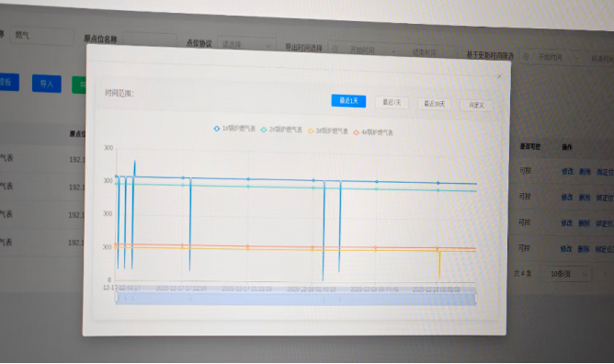Image resolution: width=614 pixels, height=364 pixels.
Task: Click the 是否可控 column header
Action: 529,146
